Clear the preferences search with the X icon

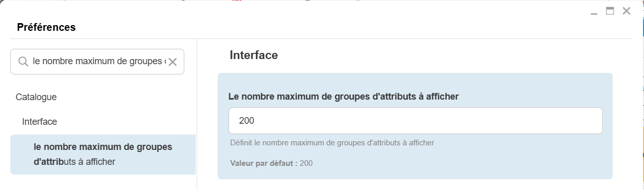tap(172, 62)
